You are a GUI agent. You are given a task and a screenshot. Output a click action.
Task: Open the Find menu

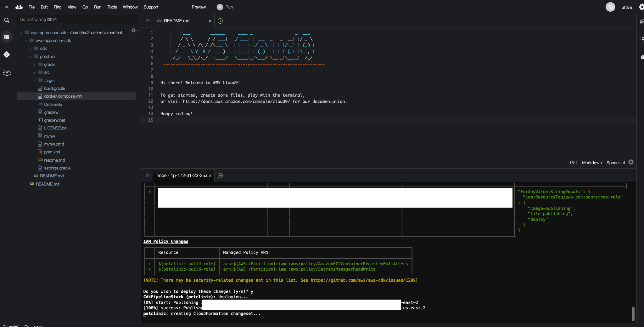click(x=58, y=7)
